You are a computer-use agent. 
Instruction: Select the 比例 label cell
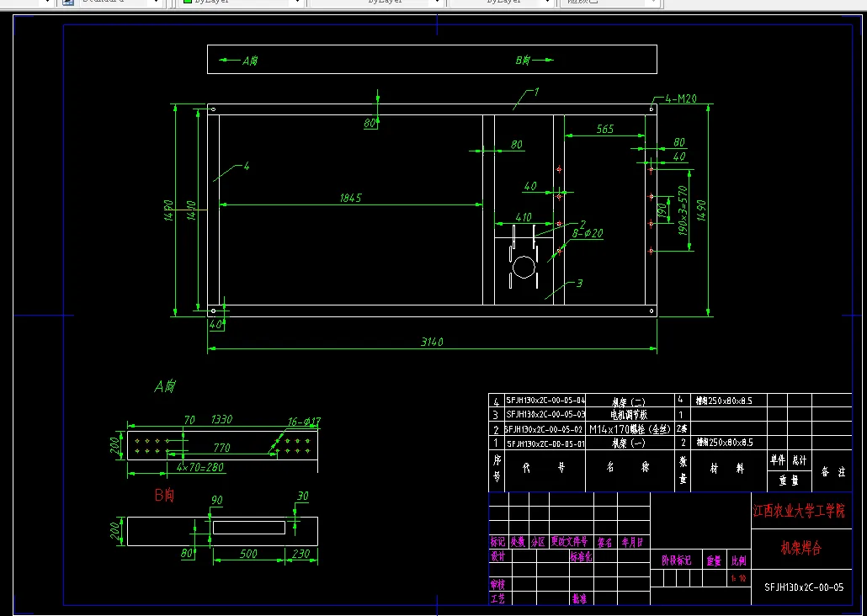coord(739,560)
